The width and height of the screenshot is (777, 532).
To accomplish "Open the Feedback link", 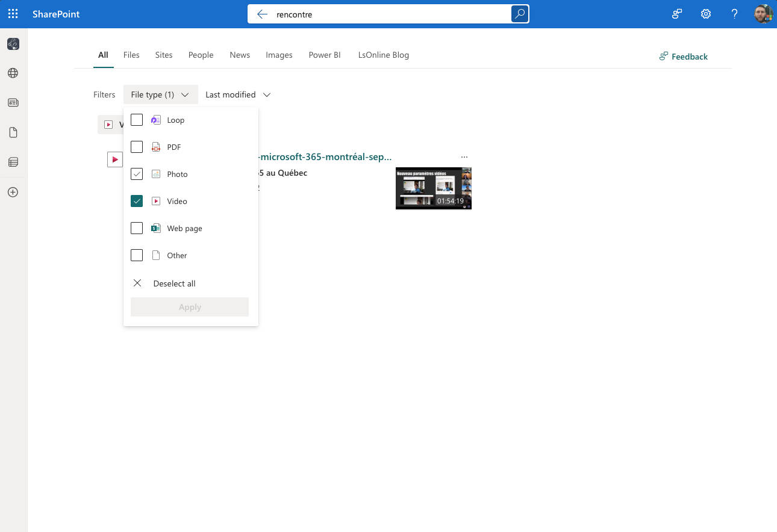I will [x=684, y=57].
